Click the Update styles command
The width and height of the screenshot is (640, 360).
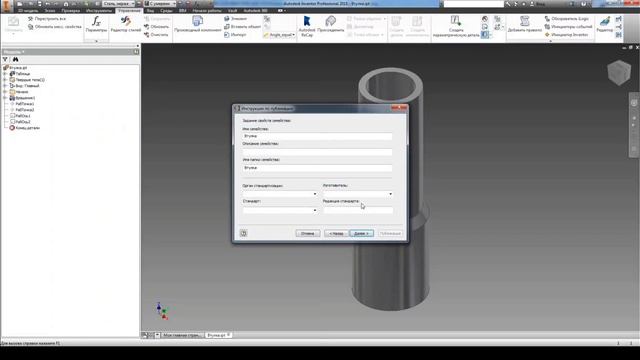pyautogui.click(x=156, y=27)
